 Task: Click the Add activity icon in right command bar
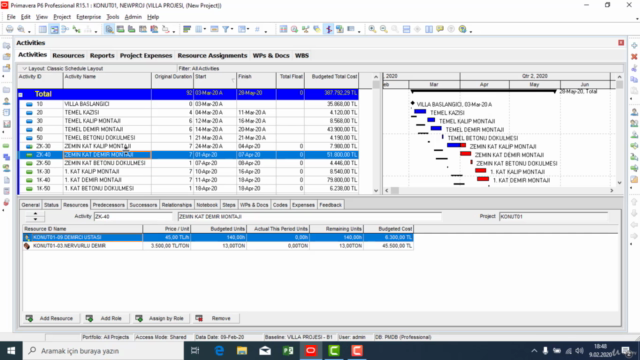(x=634, y=46)
